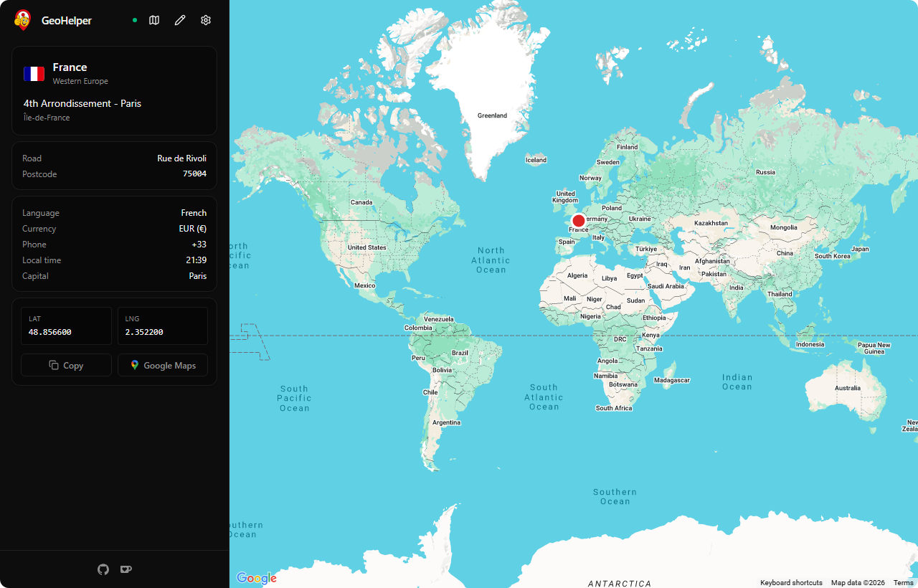Image resolution: width=918 pixels, height=588 pixels.
Task: Click the Mexico label on map
Action: tap(364, 285)
